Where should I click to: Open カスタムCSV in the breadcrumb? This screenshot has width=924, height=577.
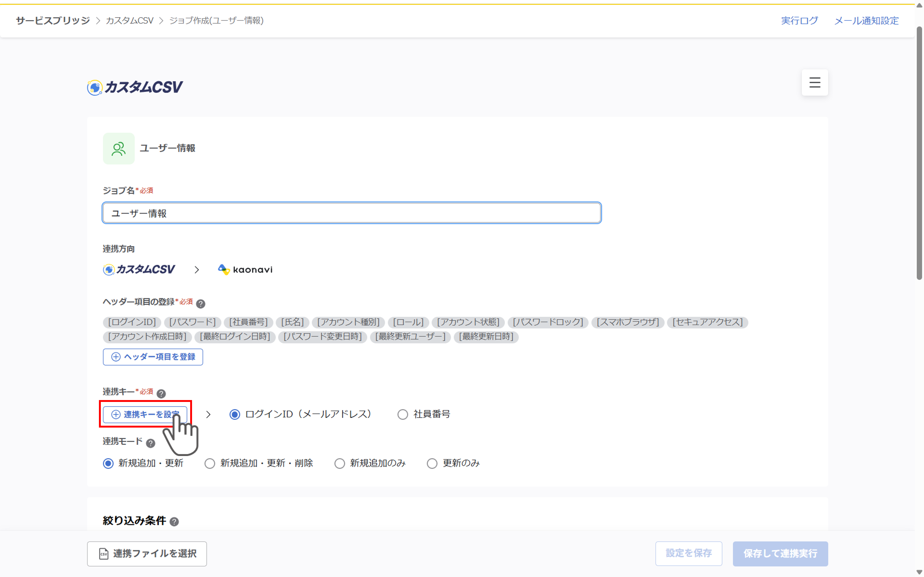point(129,21)
